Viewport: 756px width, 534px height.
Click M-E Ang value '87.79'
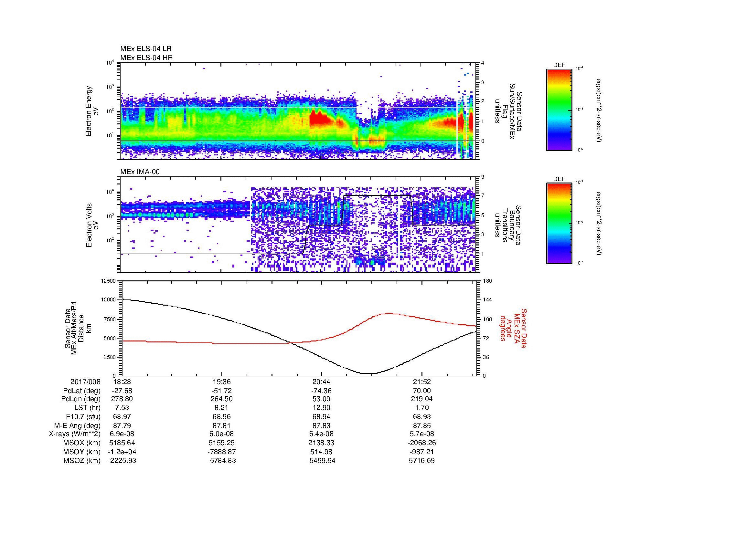[122, 426]
